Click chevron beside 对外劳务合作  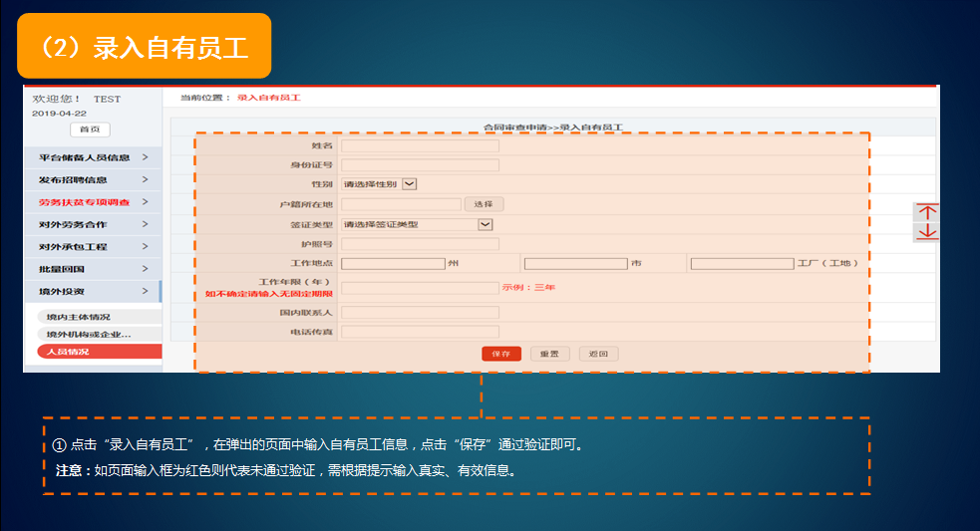click(145, 224)
